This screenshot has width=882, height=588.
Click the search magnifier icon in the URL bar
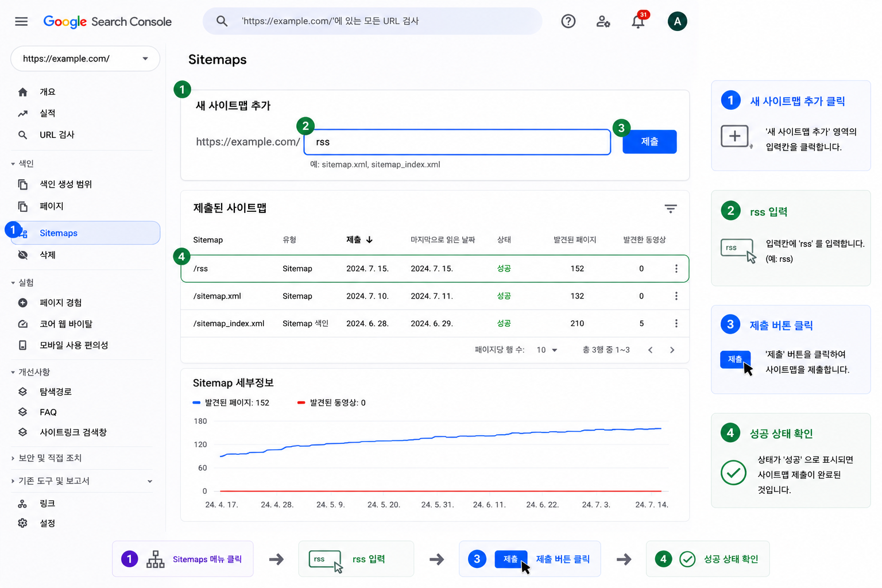[222, 21]
